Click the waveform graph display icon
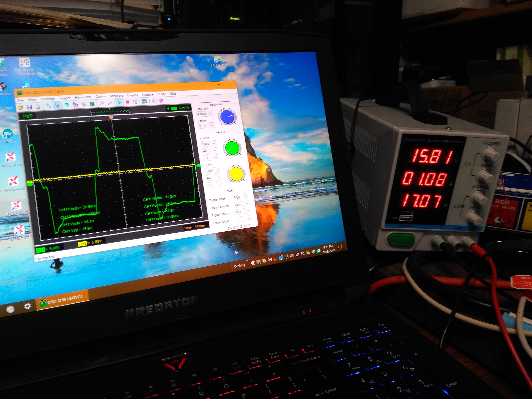The height and width of the screenshot is (399, 532). [x=92, y=104]
